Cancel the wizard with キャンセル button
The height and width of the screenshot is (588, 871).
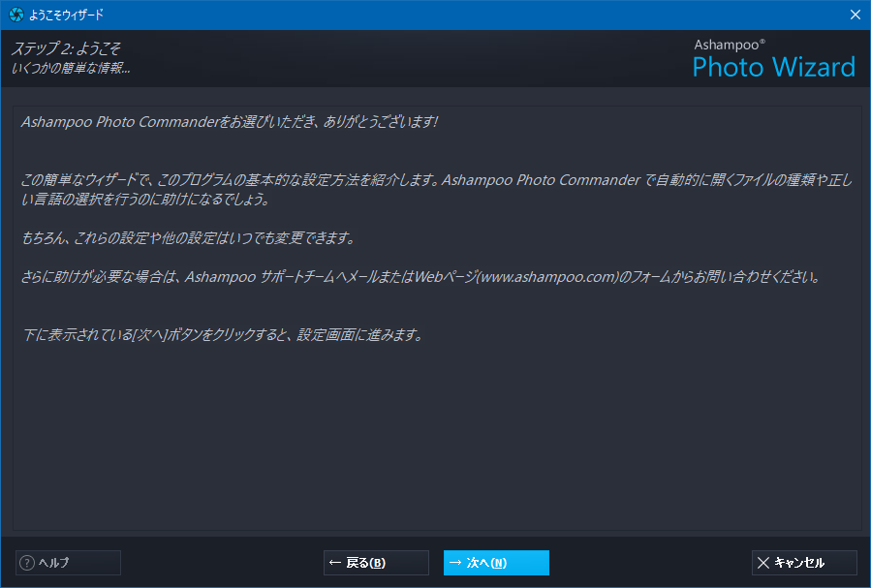pyautogui.click(x=804, y=563)
